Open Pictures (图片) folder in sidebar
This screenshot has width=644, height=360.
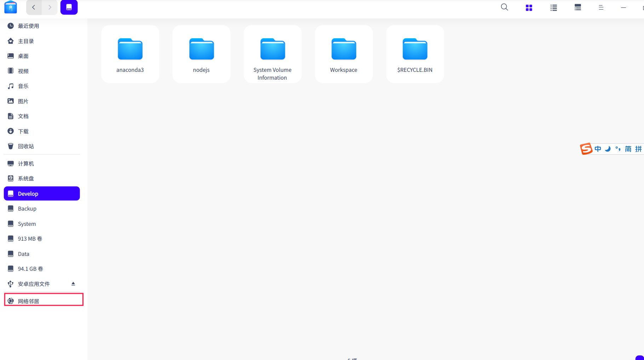click(x=42, y=101)
